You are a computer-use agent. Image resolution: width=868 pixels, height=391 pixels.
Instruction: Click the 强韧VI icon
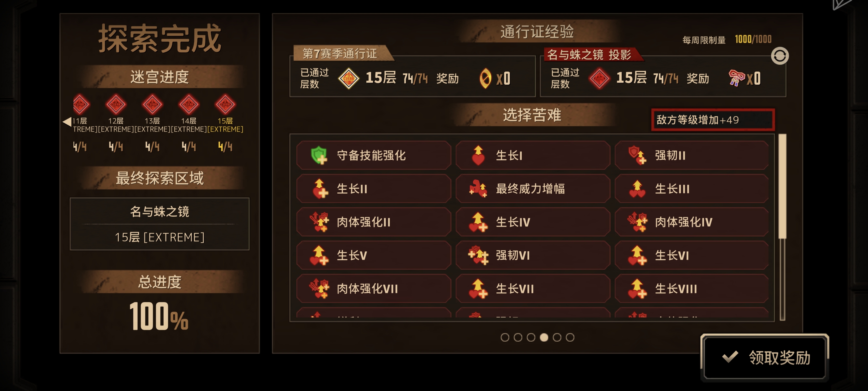click(x=478, y=255)
